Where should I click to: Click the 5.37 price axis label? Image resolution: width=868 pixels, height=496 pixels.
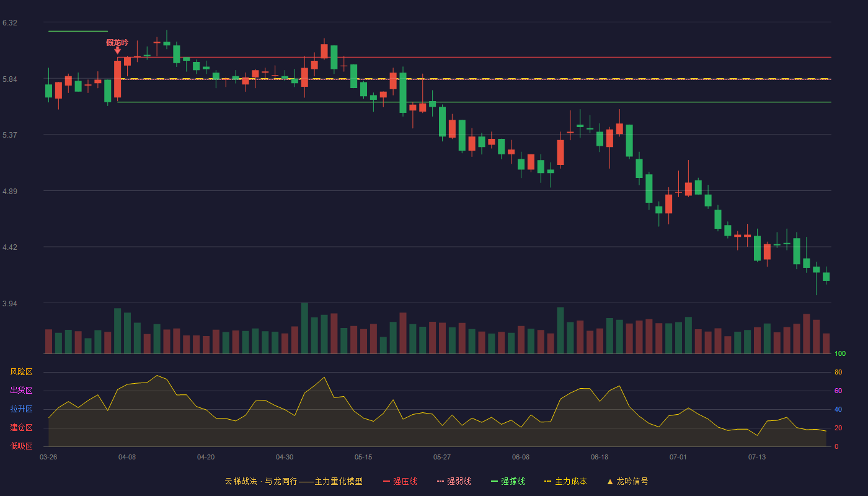(x=10, y=135)
